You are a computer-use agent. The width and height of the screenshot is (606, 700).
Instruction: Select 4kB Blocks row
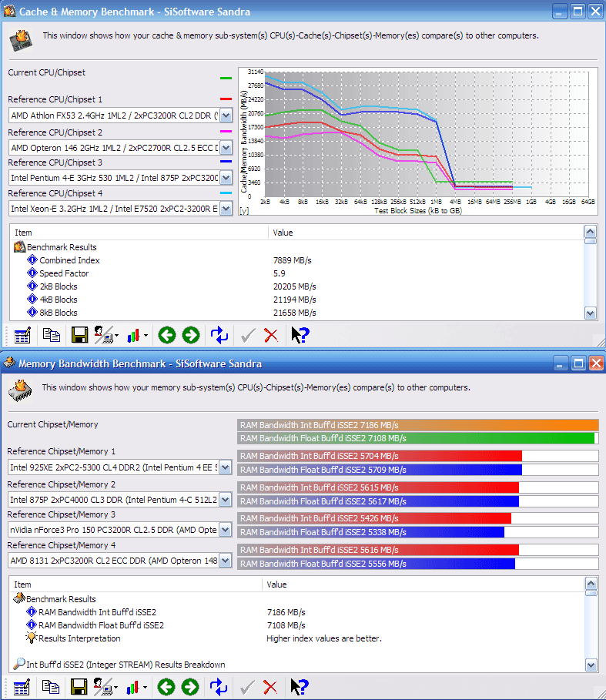(x=296, y=300)
